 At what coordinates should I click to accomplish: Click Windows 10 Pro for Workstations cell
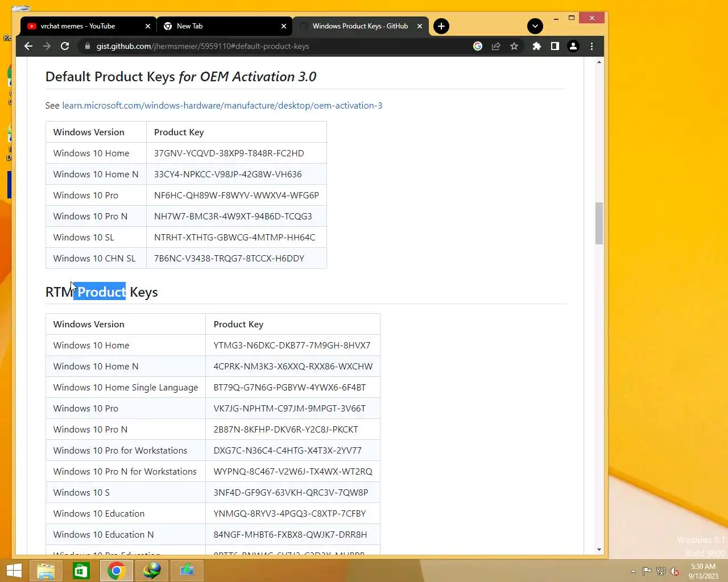(126, 451)
